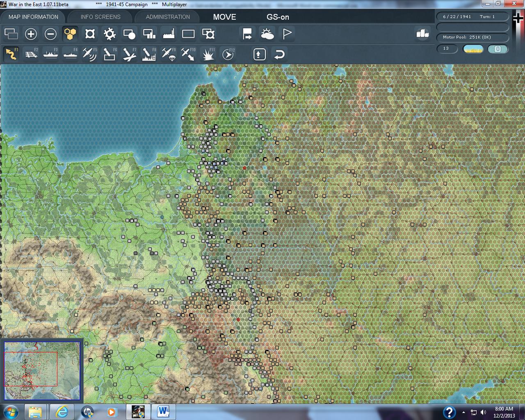Click the Motor Pool 251K display

pyautogui.click(x=472, y=37)
